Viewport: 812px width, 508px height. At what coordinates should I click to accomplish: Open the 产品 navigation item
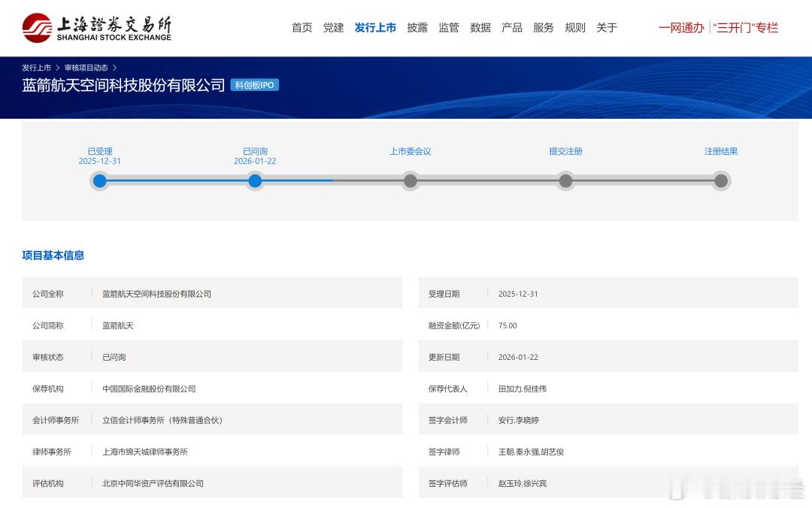512,28
